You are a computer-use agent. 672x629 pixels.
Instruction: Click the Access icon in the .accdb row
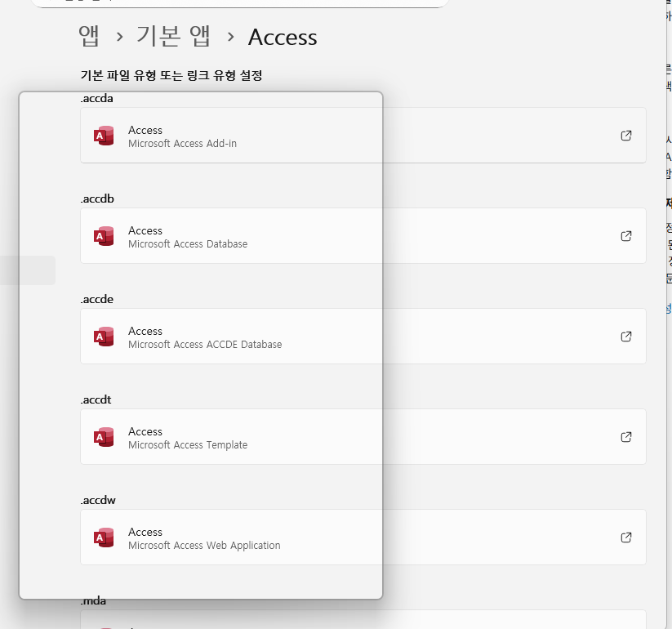[x=104, y=236]
